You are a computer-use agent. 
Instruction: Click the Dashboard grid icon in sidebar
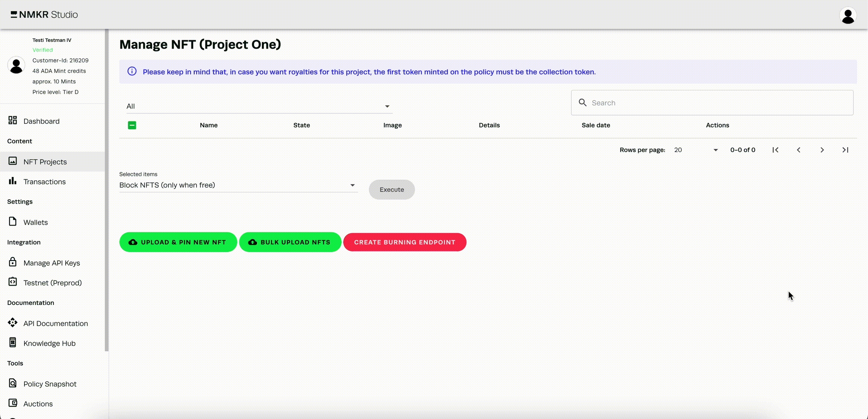(12, 120)
